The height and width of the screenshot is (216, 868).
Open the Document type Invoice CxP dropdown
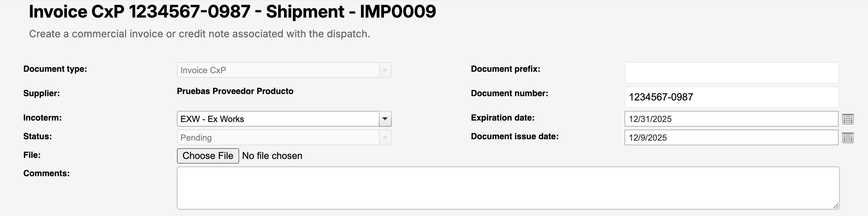[284, 70]
